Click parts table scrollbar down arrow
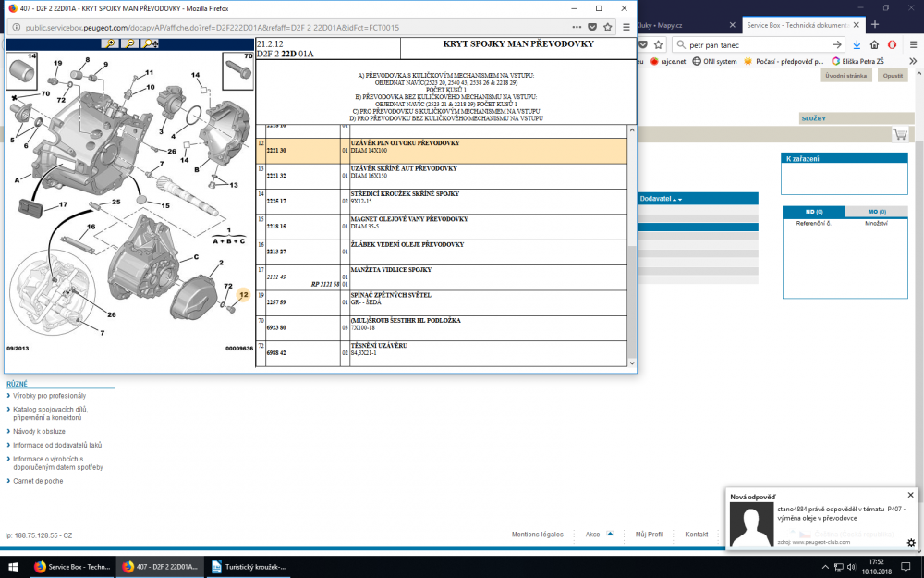This screenshot has height=578, width=924. click(x=632, y=363)
